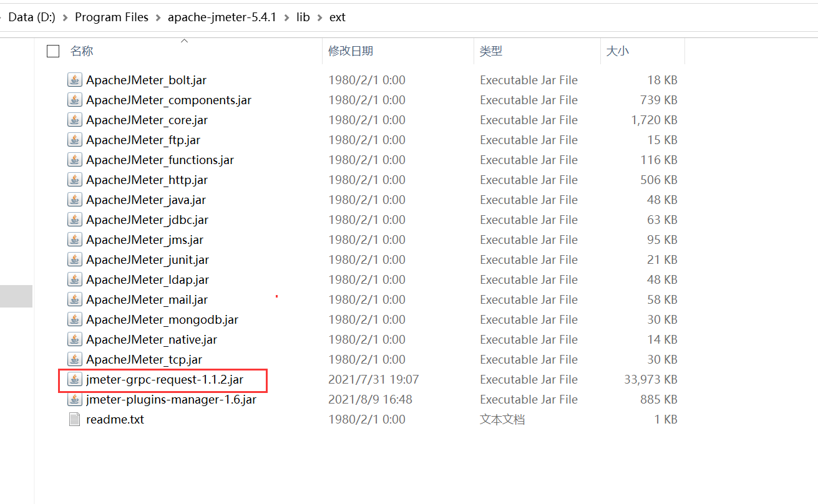Click the ext breadcrumb segment

click(x=338, y=17)
